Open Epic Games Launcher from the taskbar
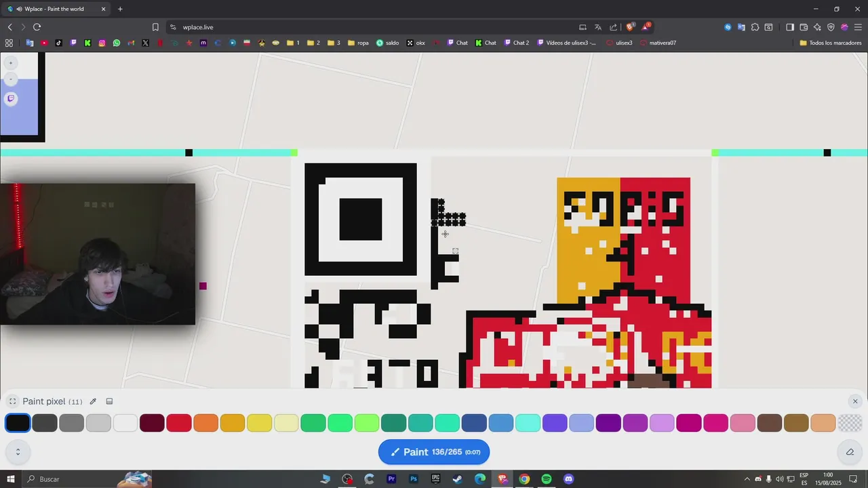Viewport: 868px width, 488px height. [436, 479]
